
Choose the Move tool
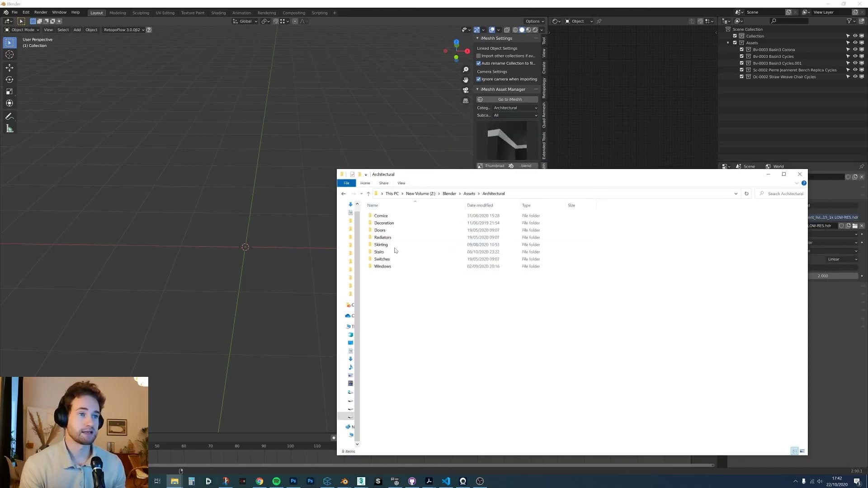(x=9, y=67)
